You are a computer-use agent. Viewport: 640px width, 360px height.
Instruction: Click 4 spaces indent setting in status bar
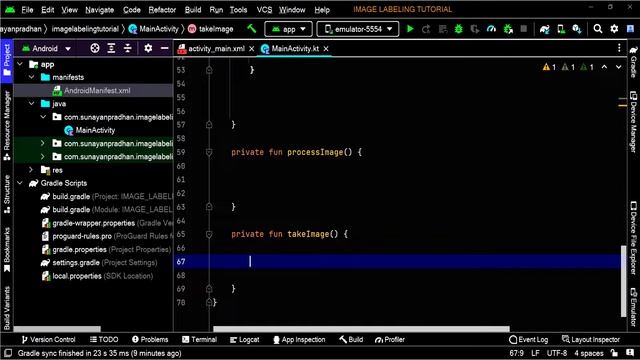click(x=589, y=353)
